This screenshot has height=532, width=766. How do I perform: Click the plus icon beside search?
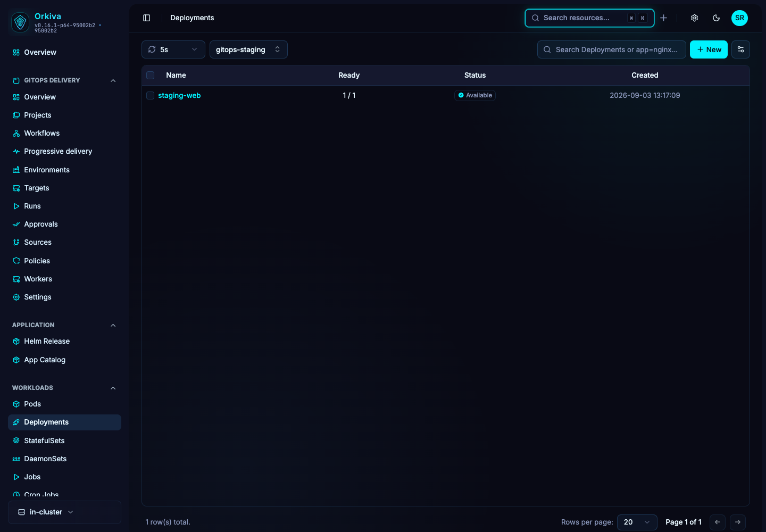664,18
